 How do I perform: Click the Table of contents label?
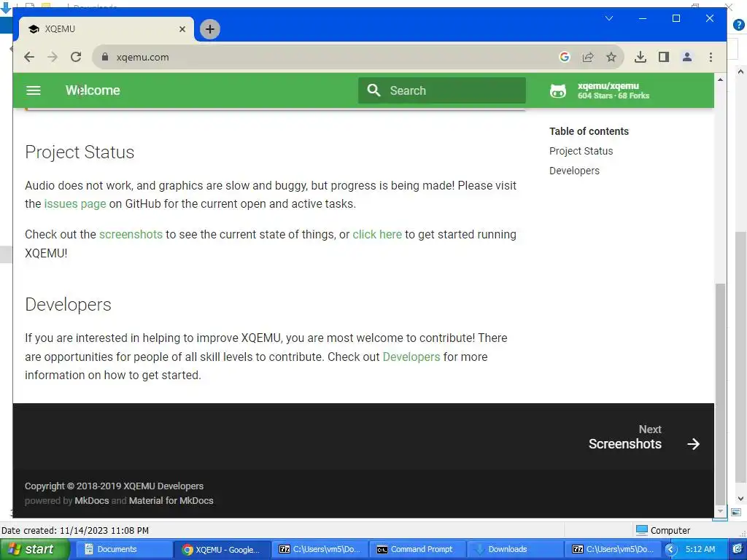click(589, 131)
